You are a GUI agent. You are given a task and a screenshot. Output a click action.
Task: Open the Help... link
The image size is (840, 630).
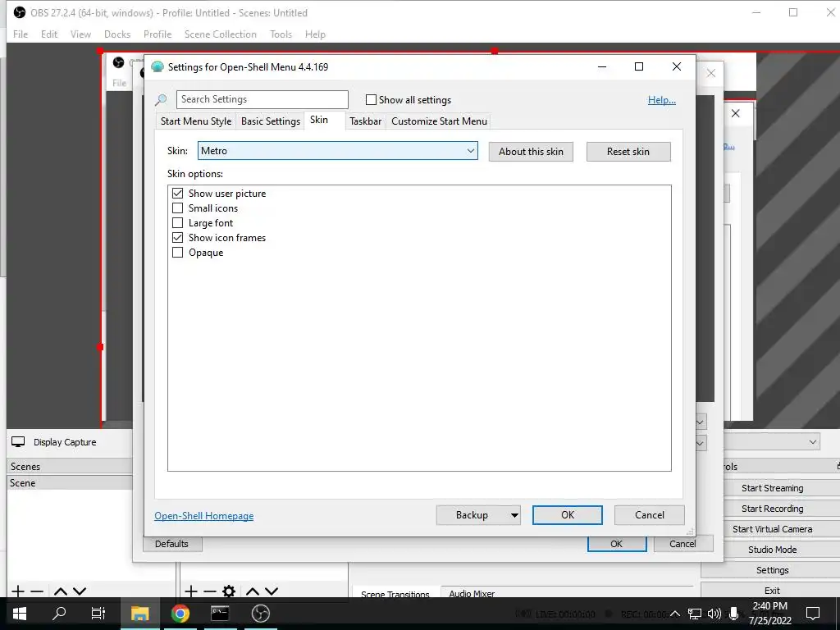[x=662, y=99]
